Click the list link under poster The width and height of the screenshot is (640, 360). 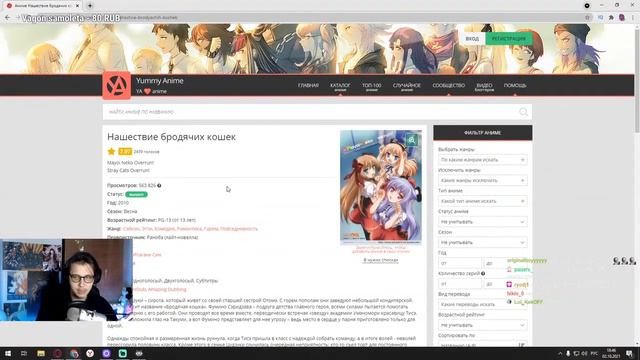(381, 260)
